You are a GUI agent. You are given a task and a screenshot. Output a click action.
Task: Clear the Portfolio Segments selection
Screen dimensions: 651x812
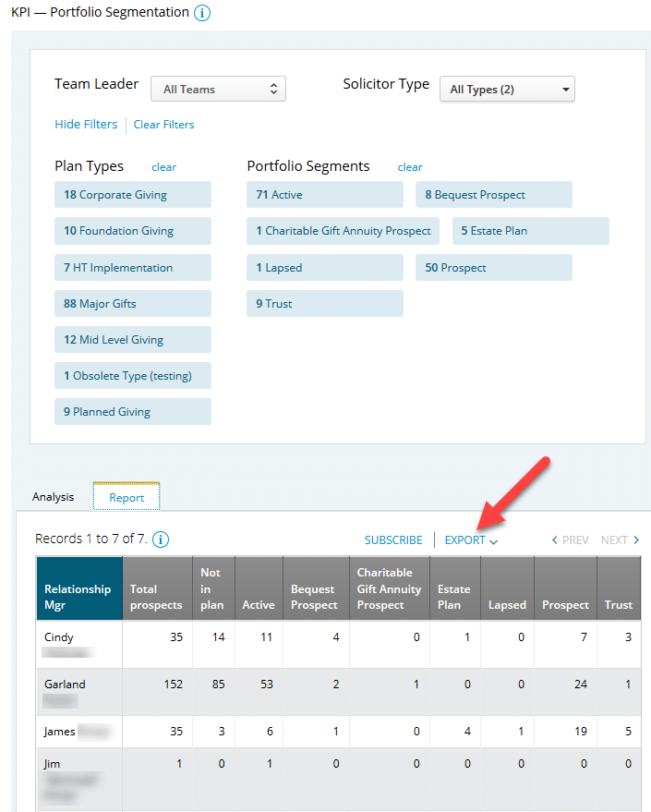(x=410, y=167)
